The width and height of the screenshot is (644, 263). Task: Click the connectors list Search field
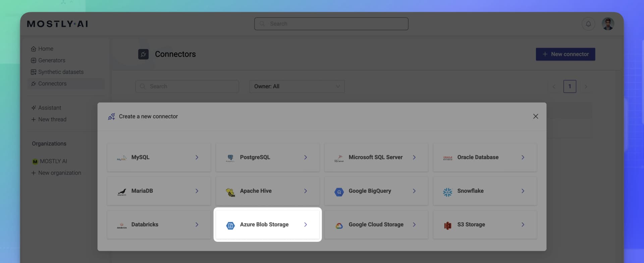[187, 86]
